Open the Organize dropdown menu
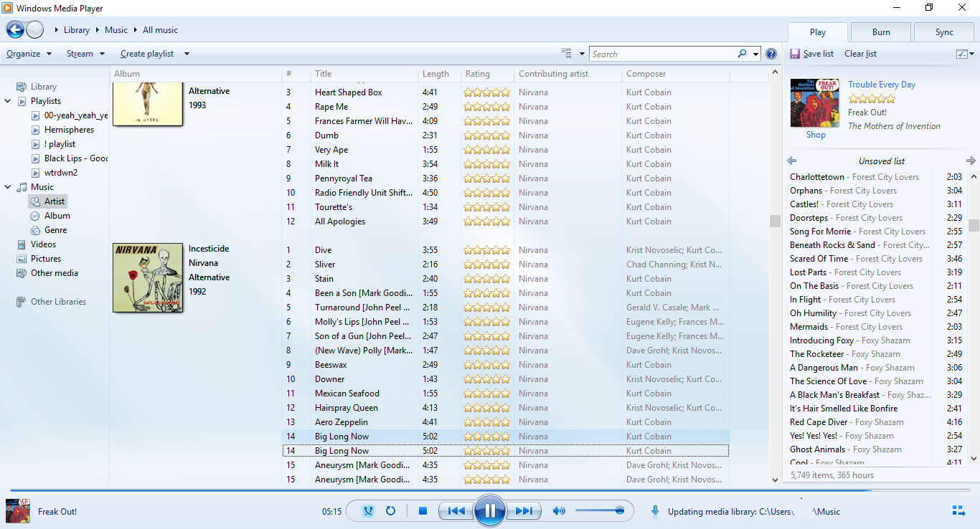 coord(29,54)
